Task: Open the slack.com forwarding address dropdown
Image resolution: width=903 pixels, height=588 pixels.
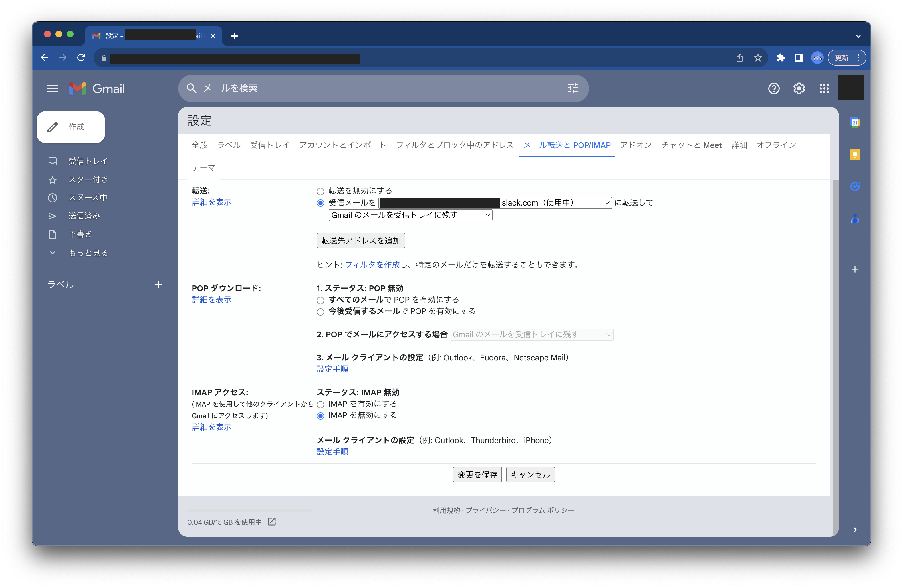Action: tap(495, 203)
